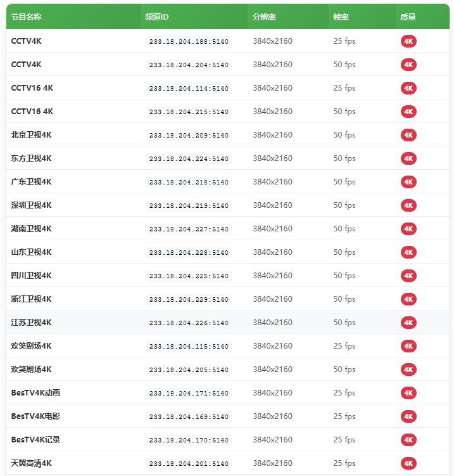Click the 4K badge in the 四川卫视4K row
454x476 pixels.
coord(408,276)
